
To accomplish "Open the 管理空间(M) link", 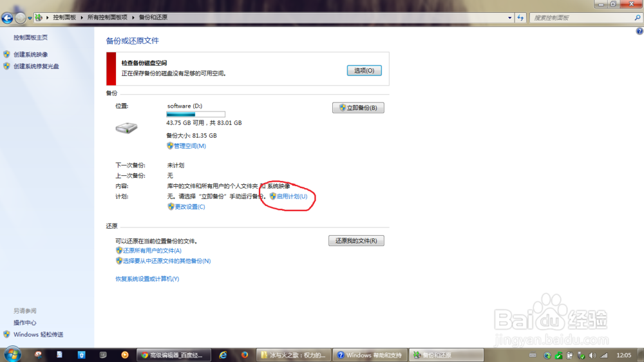I will tap(189, 146).
